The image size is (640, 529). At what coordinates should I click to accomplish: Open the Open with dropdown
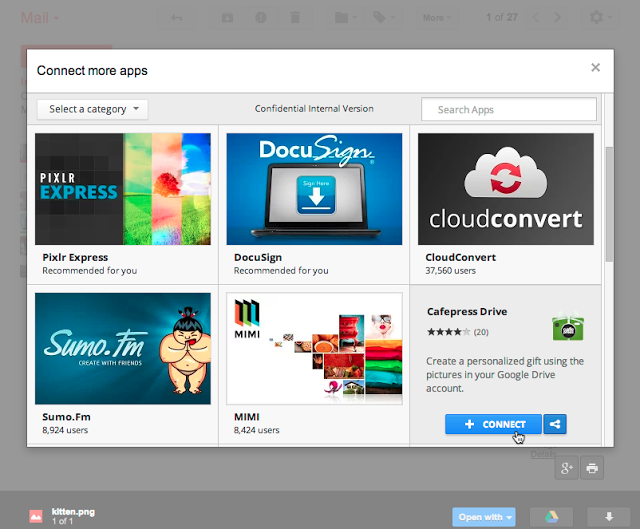click(484, 517)
